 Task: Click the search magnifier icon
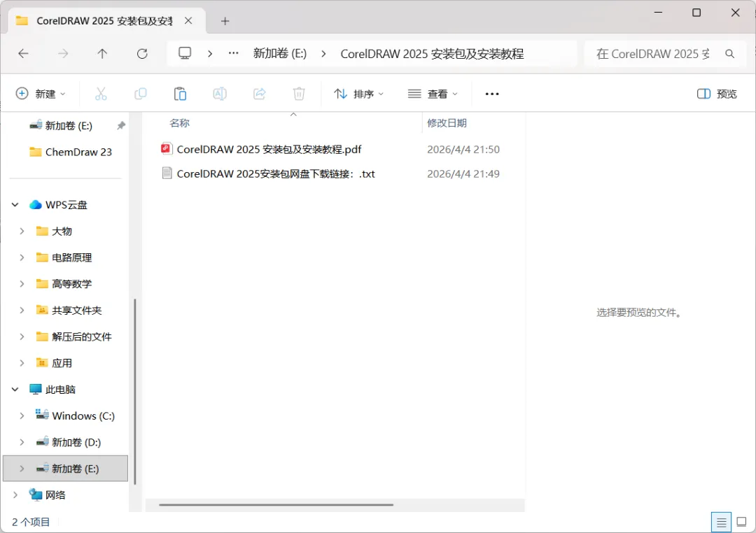tap(730, 54)
